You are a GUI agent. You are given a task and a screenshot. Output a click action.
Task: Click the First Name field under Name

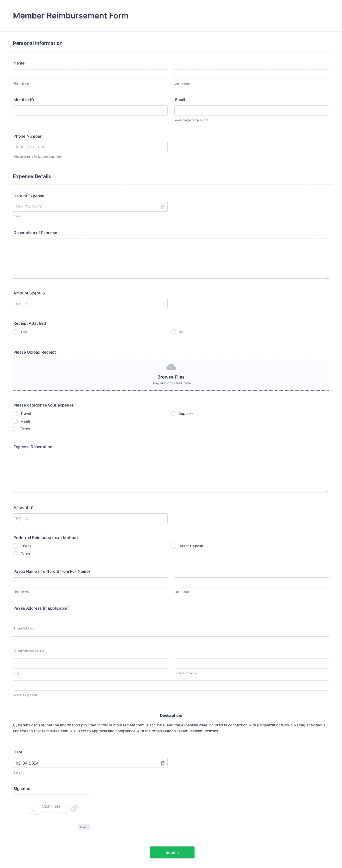point(90,74)
